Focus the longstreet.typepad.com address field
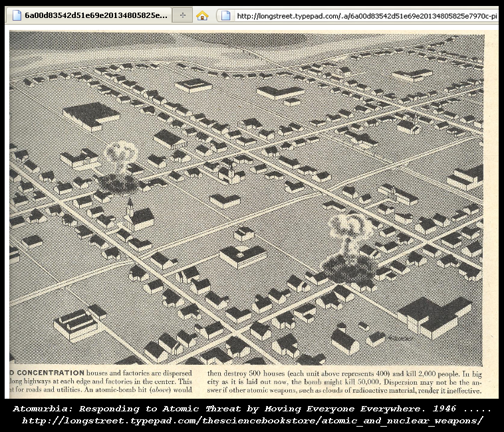This screenshot has width=504, height=432. pos(366,16)
